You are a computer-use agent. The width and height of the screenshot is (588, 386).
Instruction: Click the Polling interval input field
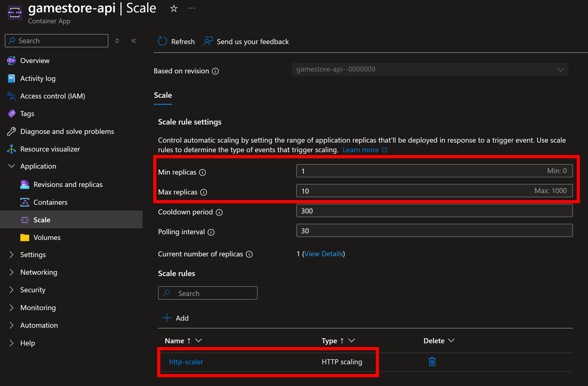(x=434, y=231)
